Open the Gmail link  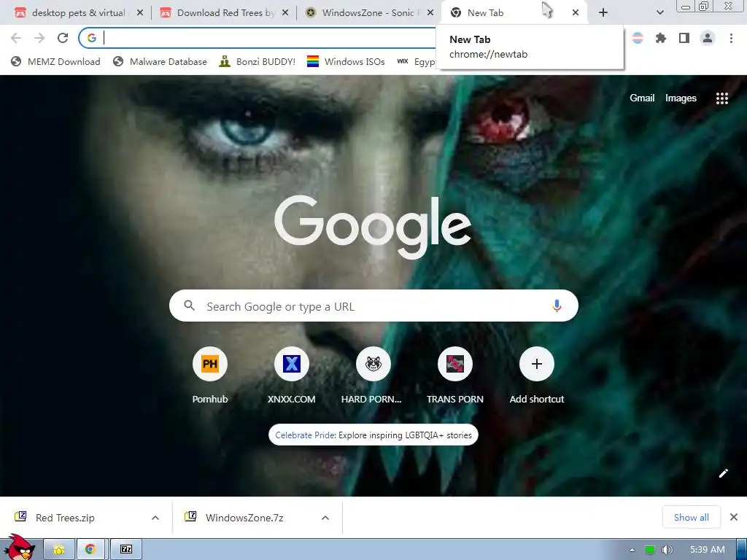tap(642, 98)
